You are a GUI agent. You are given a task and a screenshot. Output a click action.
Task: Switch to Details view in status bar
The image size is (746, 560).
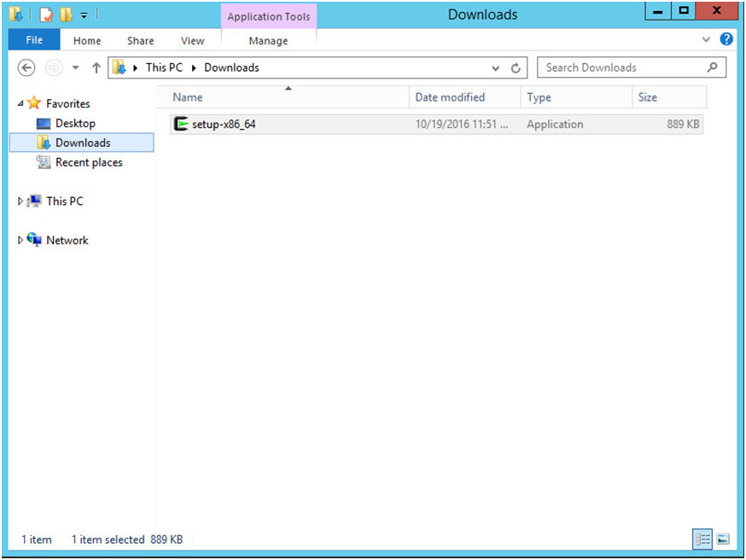pos(702,539)
